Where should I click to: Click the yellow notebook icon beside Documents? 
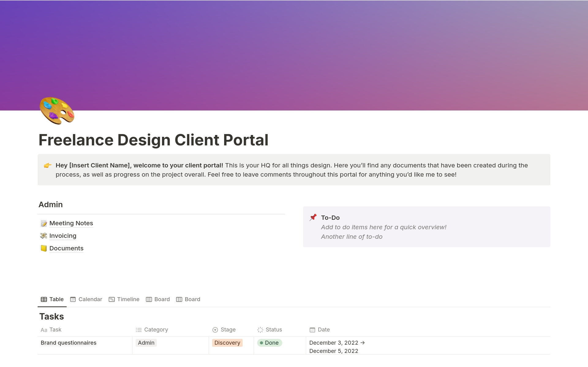pos(43,248)
